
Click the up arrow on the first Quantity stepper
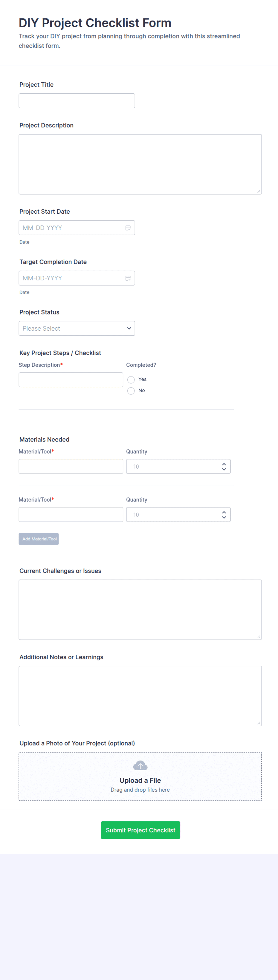click(x=224, y=464)
